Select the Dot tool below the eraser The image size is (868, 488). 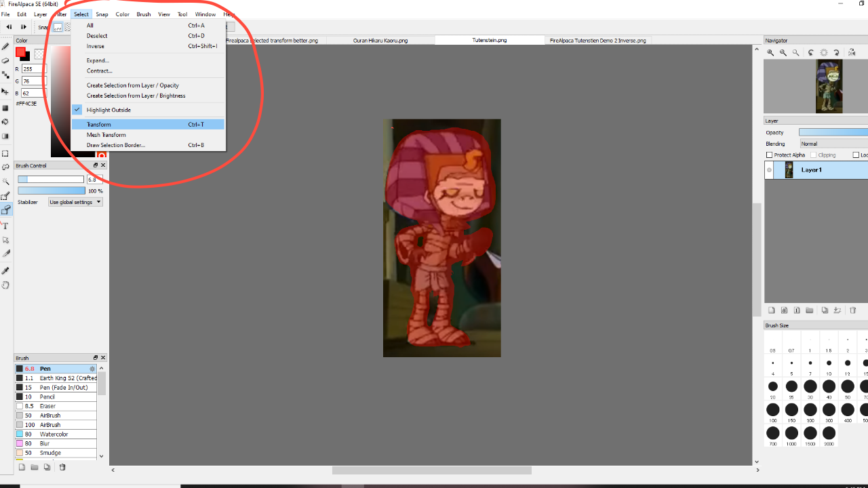coord(5,75)
